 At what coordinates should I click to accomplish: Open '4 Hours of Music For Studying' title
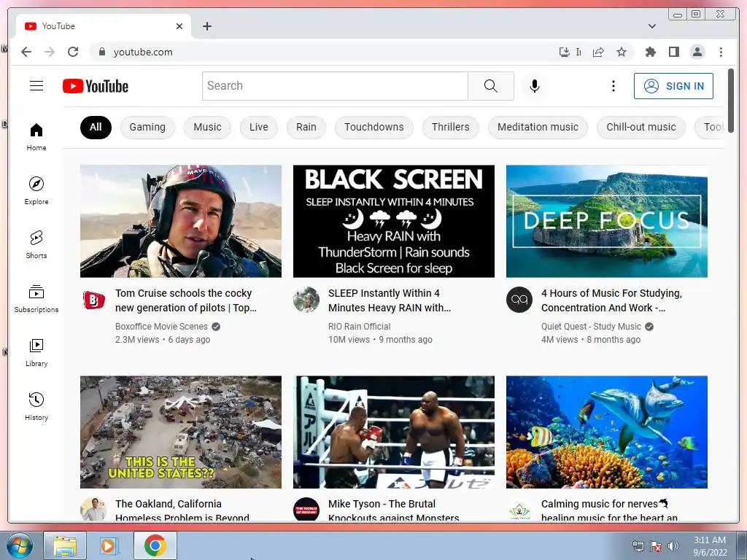coord(611,300)
